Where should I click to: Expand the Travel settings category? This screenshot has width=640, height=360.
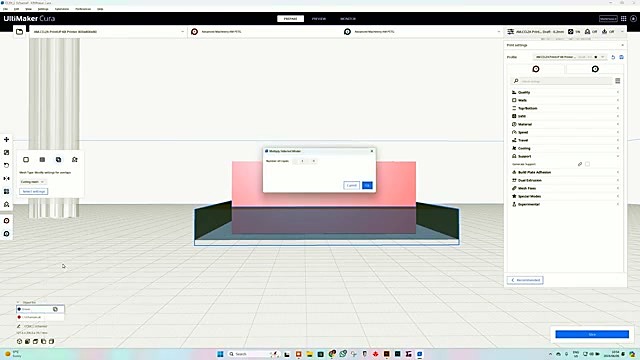565,140
